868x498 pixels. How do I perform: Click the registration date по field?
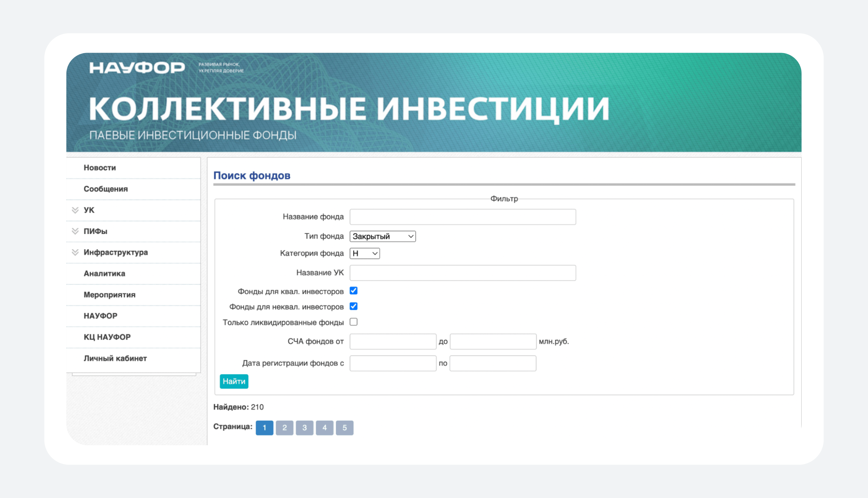pyautogui.click(x=493, y=363)
